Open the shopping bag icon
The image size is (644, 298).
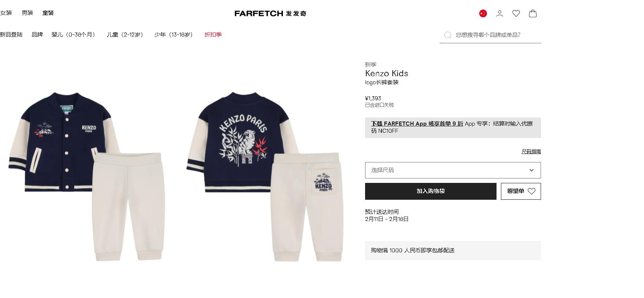(533, 13)
